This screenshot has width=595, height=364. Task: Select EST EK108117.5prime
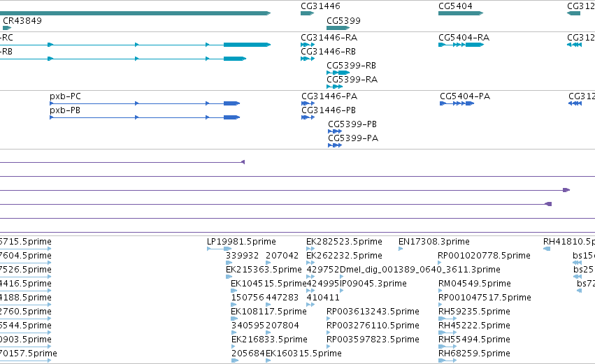(x=268, y=312)
